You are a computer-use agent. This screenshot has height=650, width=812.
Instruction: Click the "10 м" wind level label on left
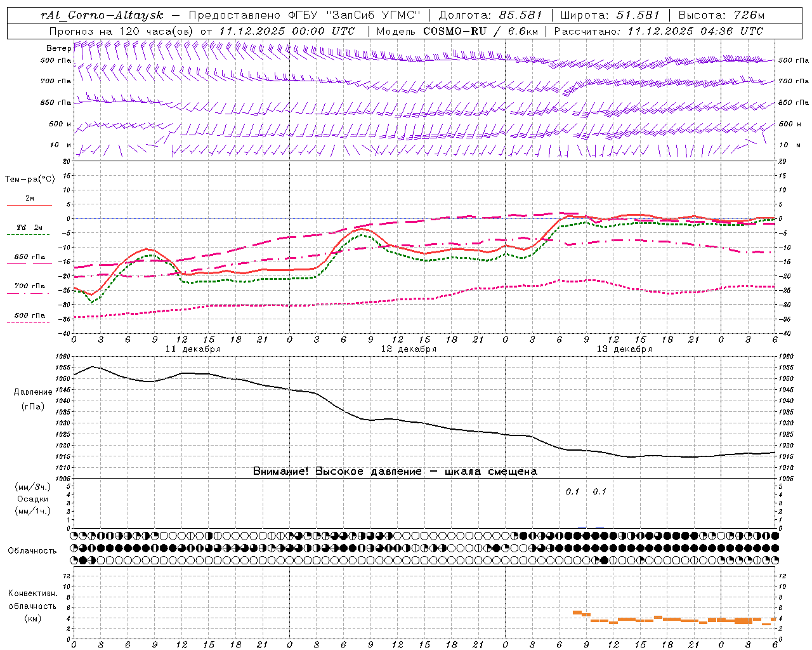(x=61, y=145)
